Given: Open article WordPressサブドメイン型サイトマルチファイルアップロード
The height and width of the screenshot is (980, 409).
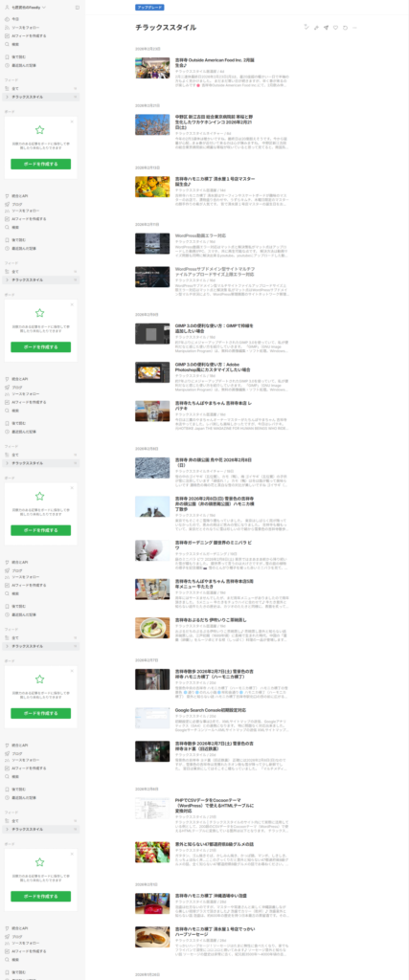Looking at the screenshot, I should click(215, 271).
